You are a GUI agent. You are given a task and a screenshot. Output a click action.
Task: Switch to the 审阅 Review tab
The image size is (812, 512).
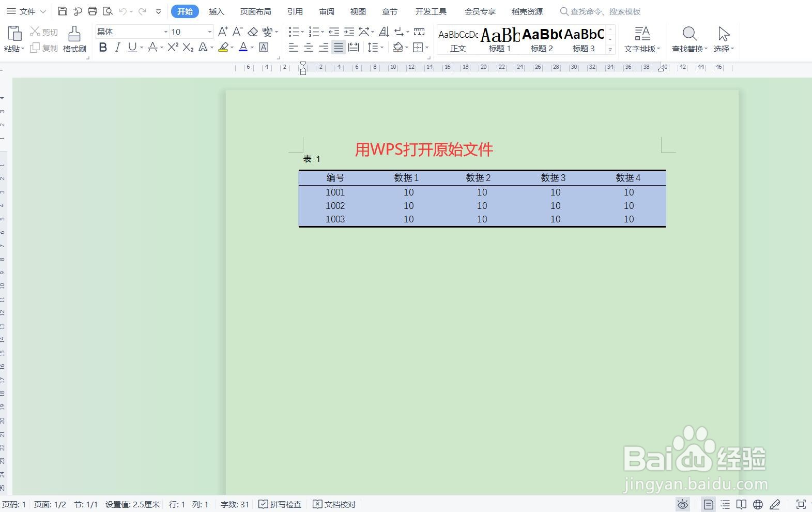point(327,11)
